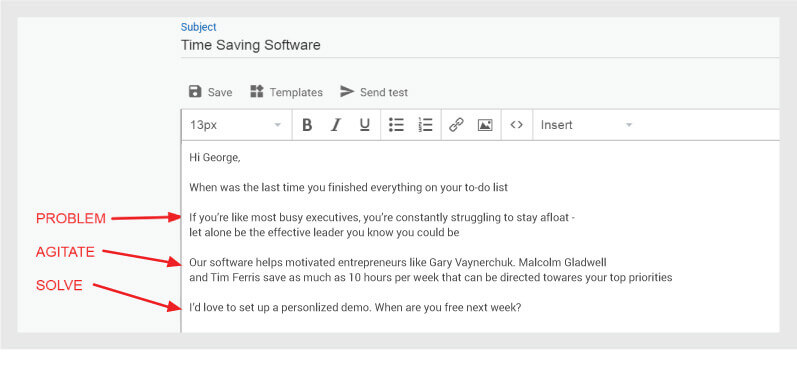This screenshot has width=797, height=368.
Task: Click the paper plane send icon
Action: point(347,91)
